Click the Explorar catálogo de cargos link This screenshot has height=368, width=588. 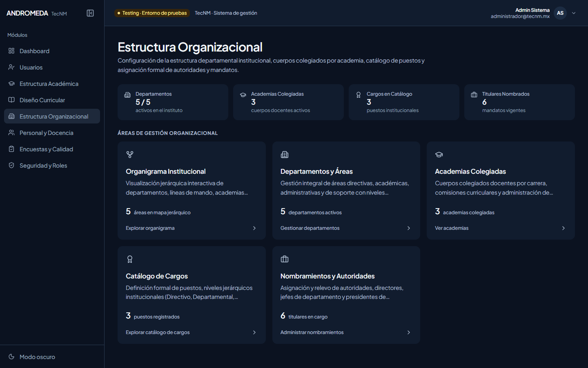pos(158,332)
